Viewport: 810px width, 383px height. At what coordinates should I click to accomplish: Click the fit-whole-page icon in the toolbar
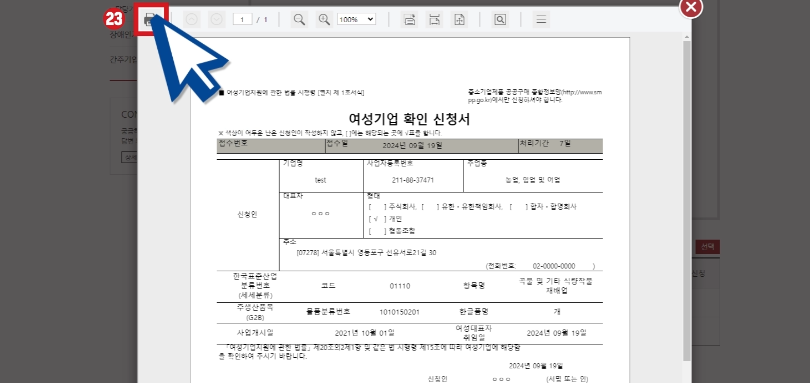tap(460, 20)
